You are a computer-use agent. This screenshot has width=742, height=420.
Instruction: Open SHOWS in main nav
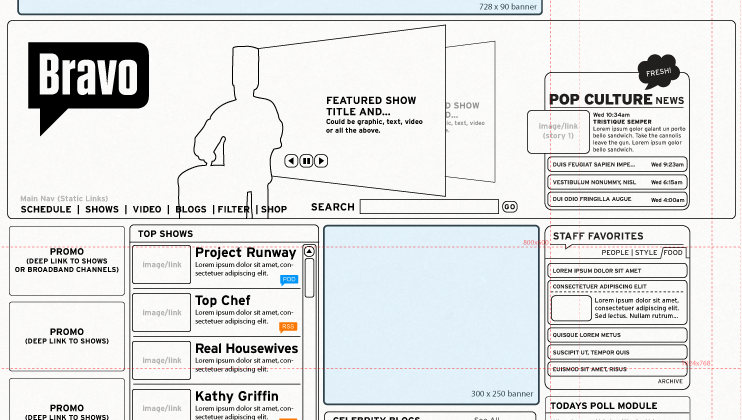(x=102, y=209)
